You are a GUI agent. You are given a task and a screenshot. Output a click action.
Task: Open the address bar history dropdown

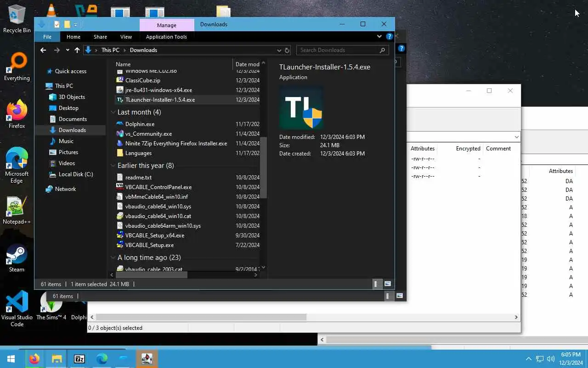[x=279, y=50]
